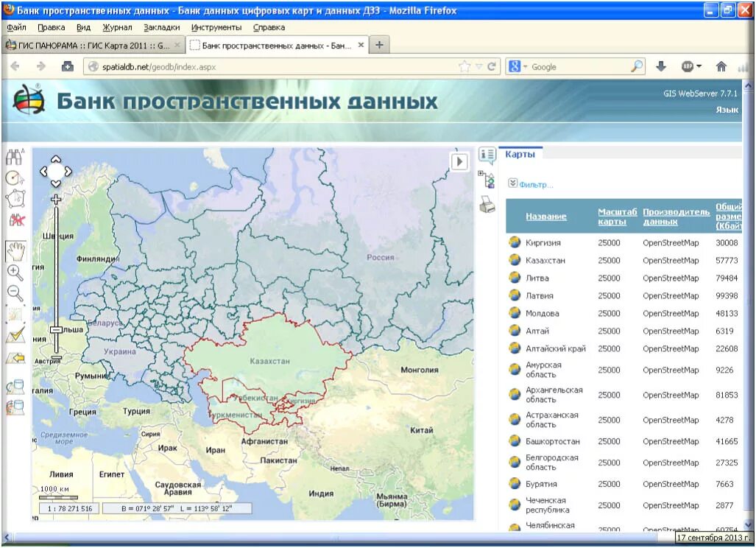
Task: Pan the map up with arrow
Action: click(56, 159)
